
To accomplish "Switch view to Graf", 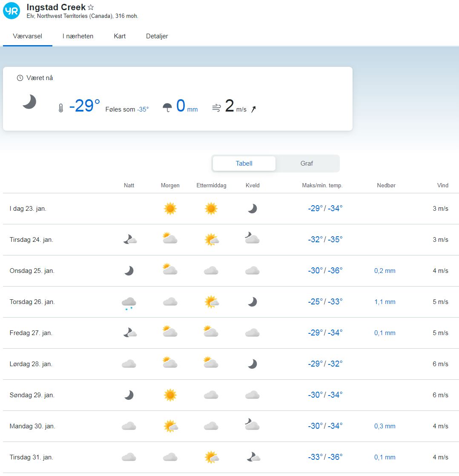I will (307, 163).
